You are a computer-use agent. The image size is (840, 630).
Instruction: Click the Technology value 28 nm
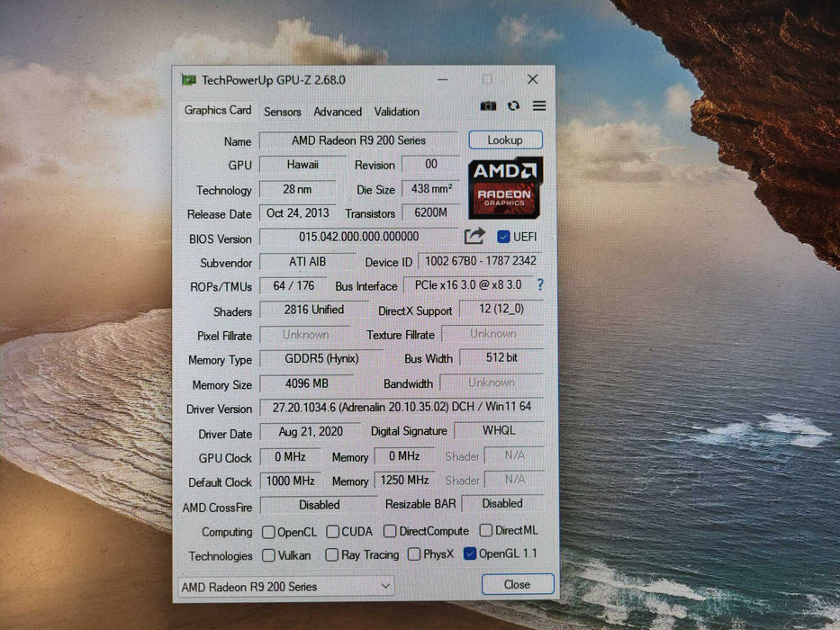tap(297, 189)
